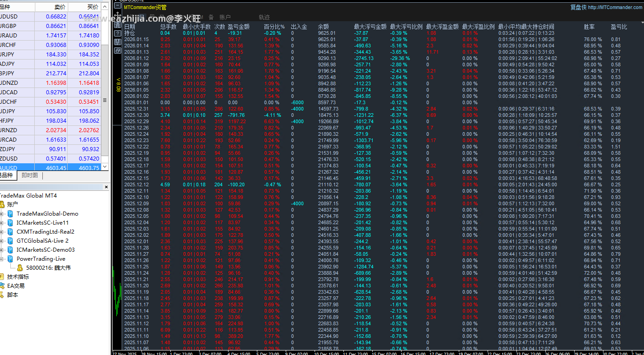Select the 账户 accounts tree item
644x355 pixels.
click(13, 205)
